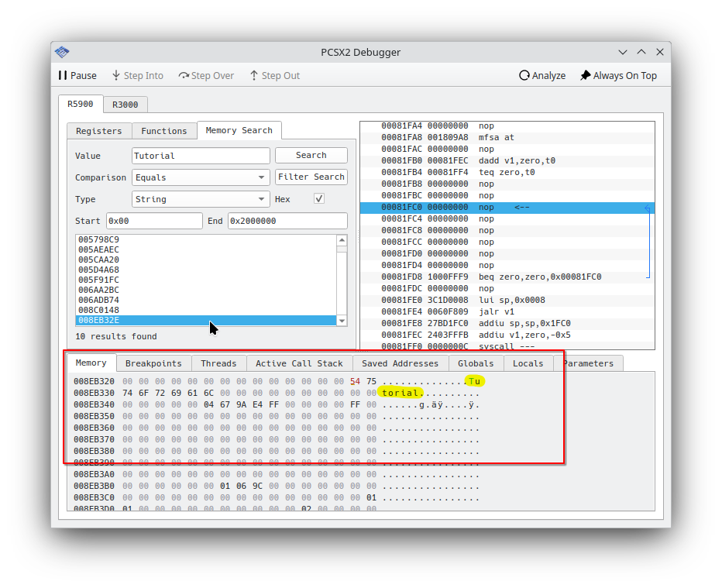Select search result 006AA2BC
This screenshot has width=722, height=588.
pos(206,290)
